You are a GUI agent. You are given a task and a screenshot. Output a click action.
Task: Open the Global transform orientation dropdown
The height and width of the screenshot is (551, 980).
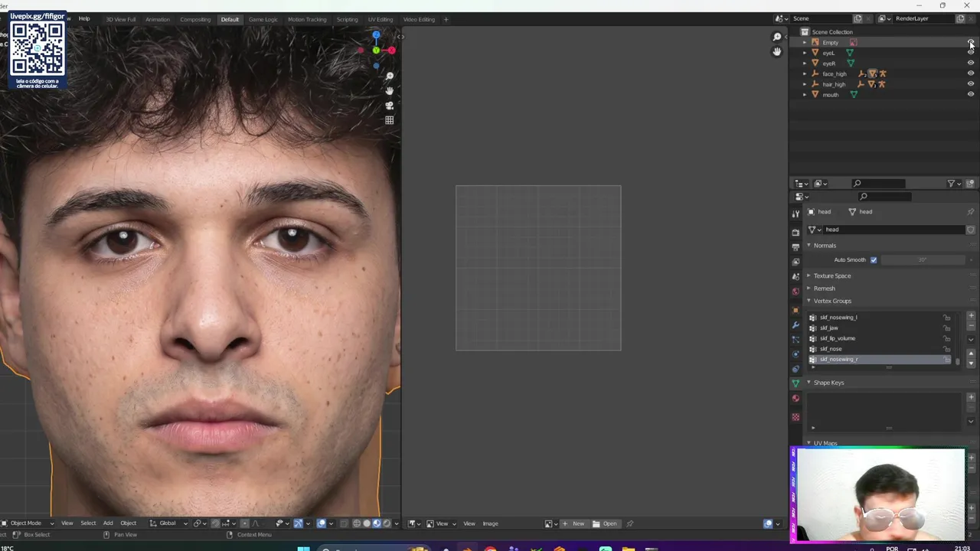click(x=167, y=523)
